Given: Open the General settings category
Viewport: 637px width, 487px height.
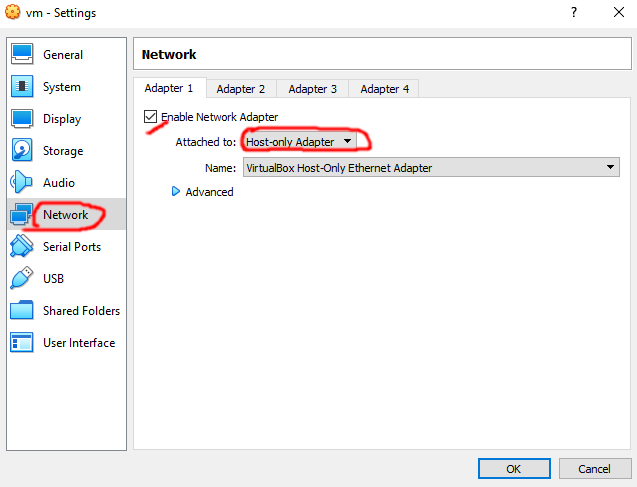Looking at the screenshot, I should point(67,54).
